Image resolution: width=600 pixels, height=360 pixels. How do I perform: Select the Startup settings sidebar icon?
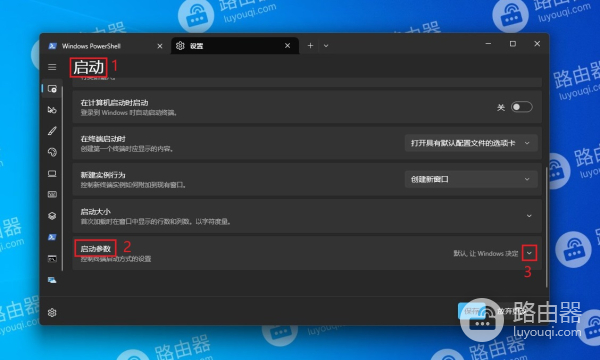click(52, 89)
